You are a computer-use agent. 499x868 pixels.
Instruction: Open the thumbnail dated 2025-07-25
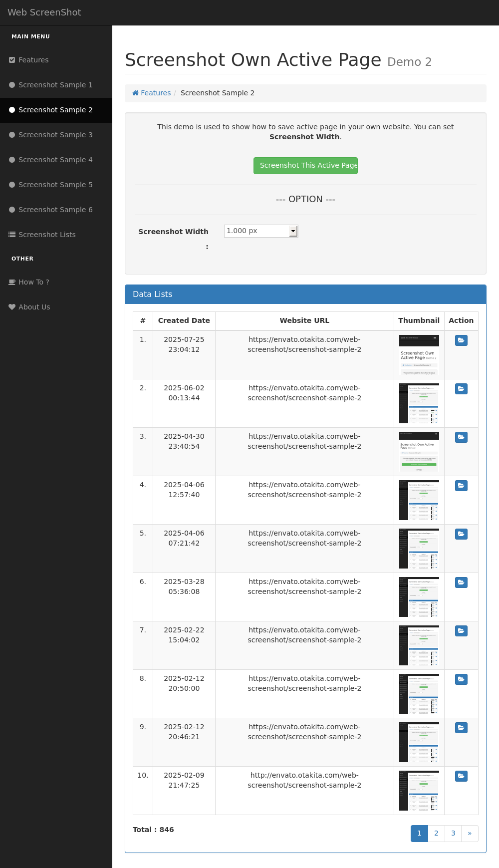pyautogui.click(x=419, y=355)
